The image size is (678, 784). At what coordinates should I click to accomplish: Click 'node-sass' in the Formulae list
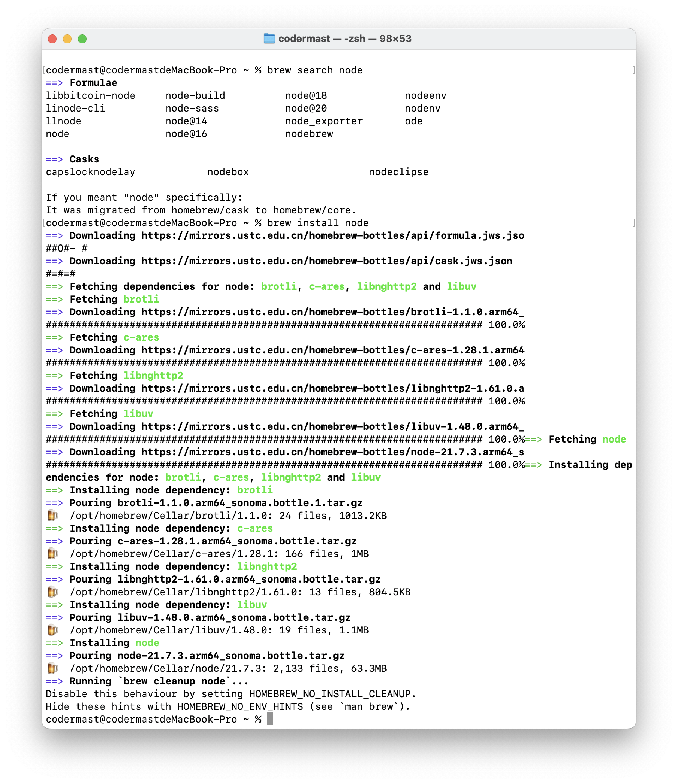[192, 109]
